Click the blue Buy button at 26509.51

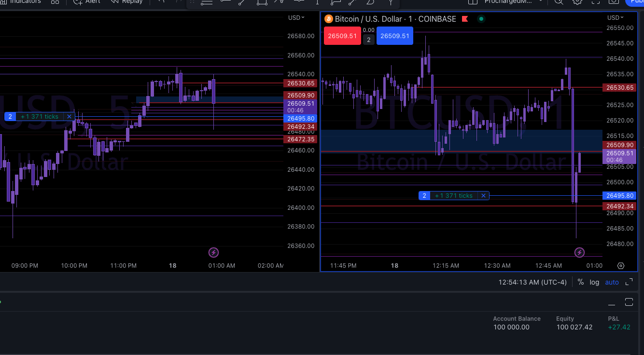(394, 36)
